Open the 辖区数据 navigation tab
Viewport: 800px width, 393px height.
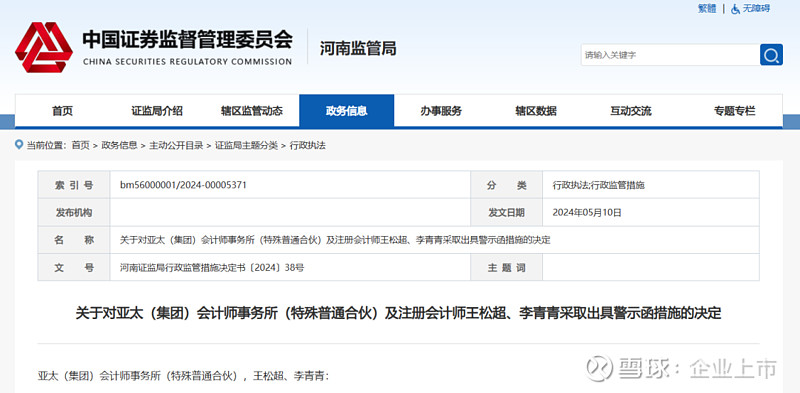(536, 111)
